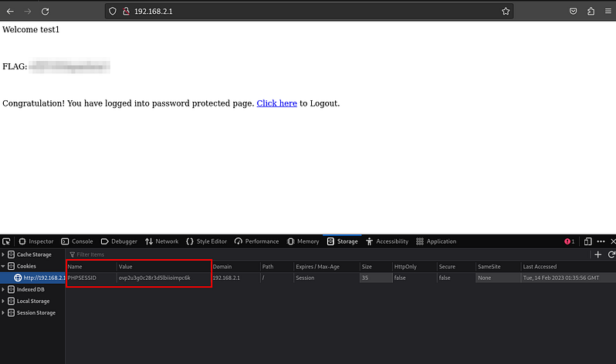Open the Extensions puzzle icon
The height and width of the screenshot is (364, 616).
pos(591,12)
